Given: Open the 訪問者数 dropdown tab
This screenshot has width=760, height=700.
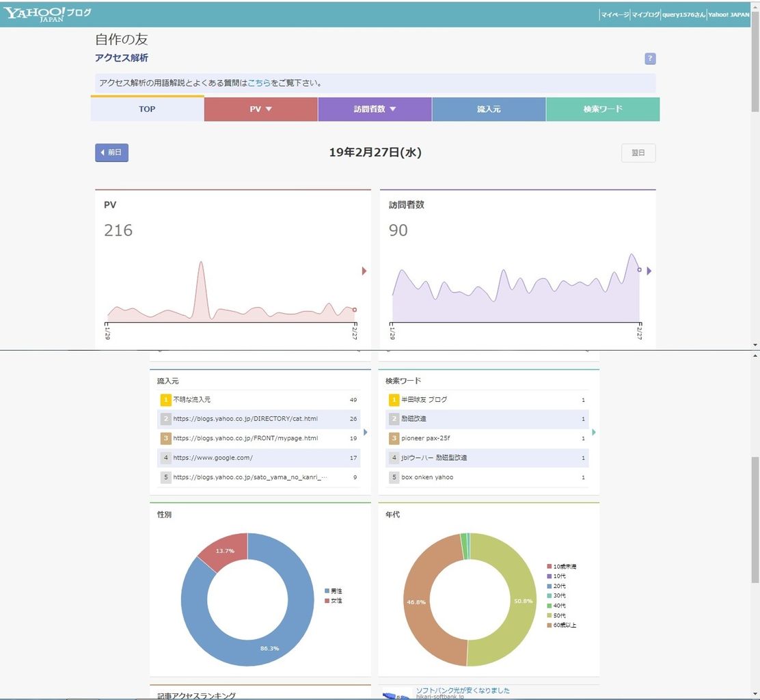Looking at the screenshot, I should [375, 109].
